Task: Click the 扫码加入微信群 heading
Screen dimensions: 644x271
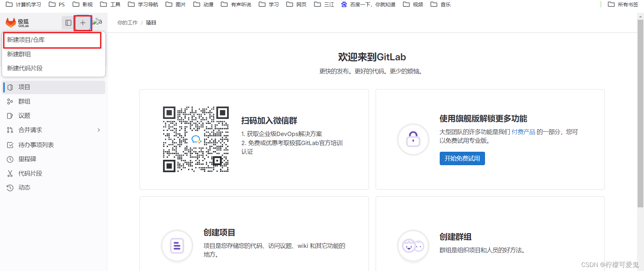Action: (269, 121)
